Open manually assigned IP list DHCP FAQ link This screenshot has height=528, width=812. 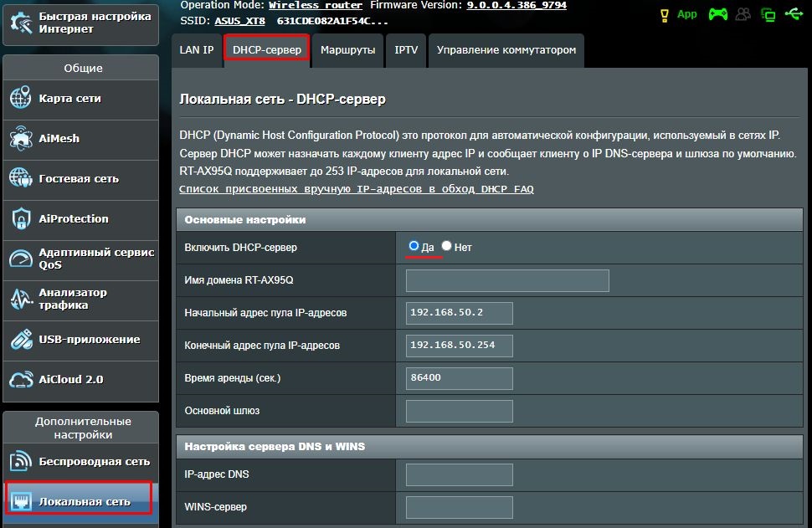(357, 189)
